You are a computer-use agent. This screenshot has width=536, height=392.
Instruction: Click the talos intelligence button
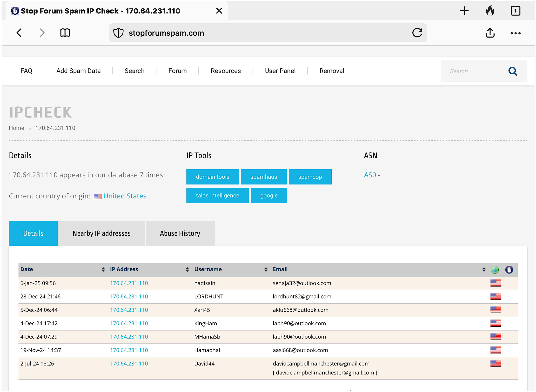click(x=217, y=196)
